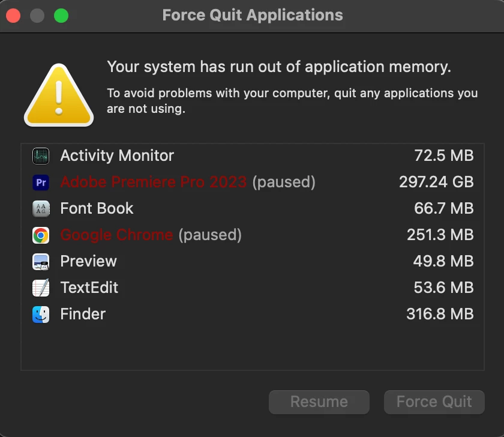
Task: Click the Force Quit Applications title
Action: pos(253,15)
